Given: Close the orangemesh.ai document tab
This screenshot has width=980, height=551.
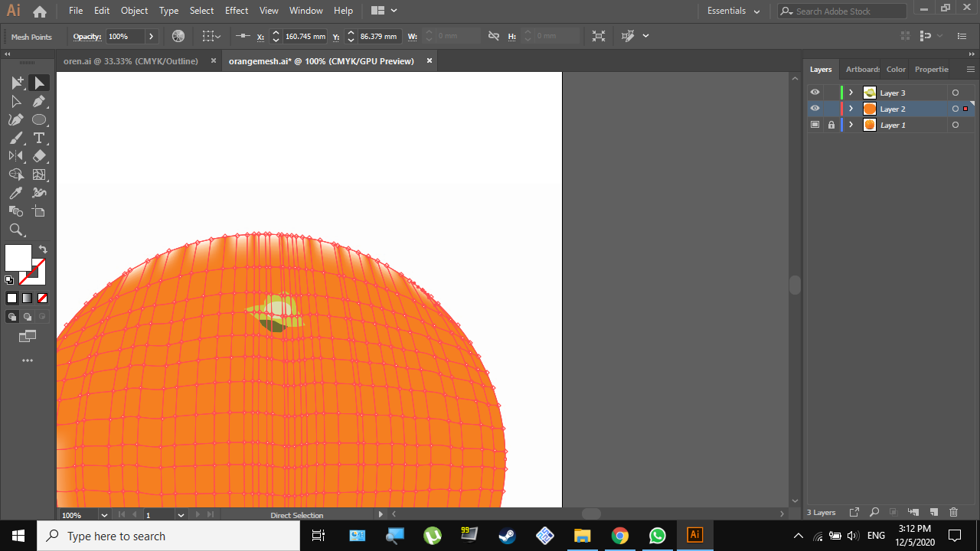Looking at the screenshot, I should (429, 61).
